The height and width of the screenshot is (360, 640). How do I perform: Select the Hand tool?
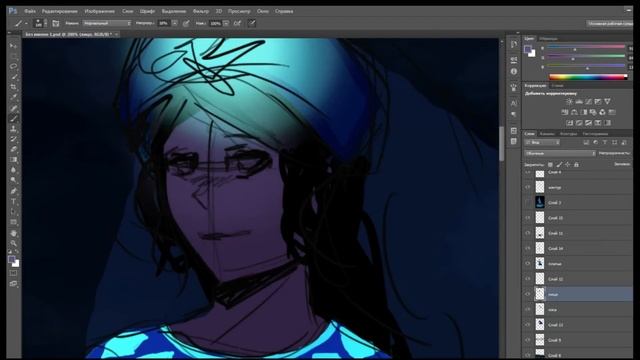(13, 233)
